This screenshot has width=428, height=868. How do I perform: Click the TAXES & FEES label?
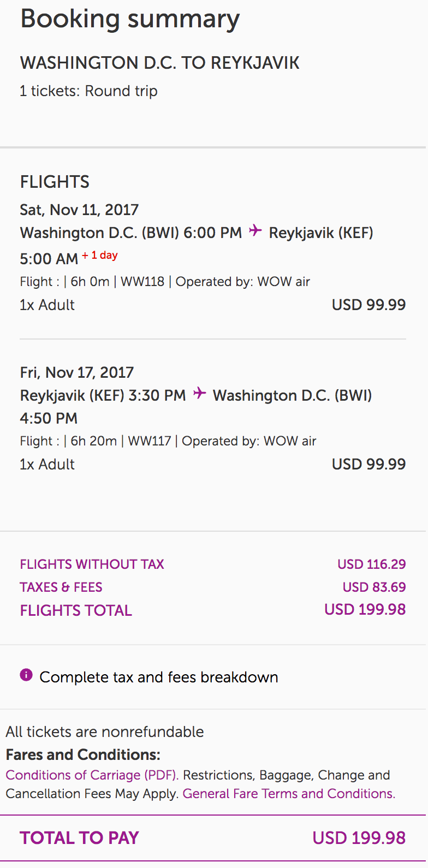(61, 587)
